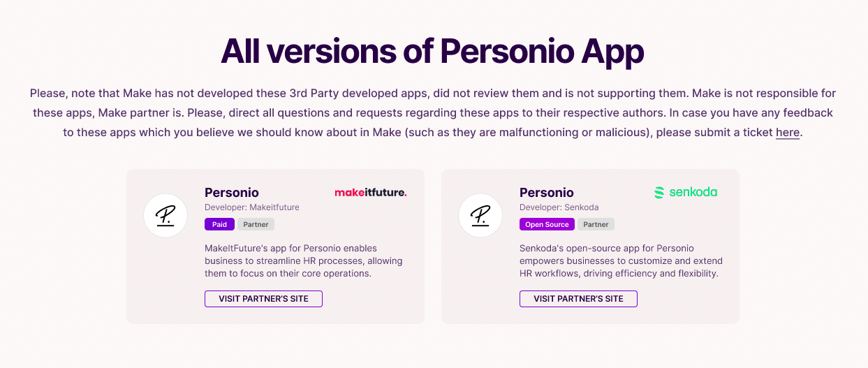Click the green senkoda brand logo
The image size is (868, 368).
(686, 192)
